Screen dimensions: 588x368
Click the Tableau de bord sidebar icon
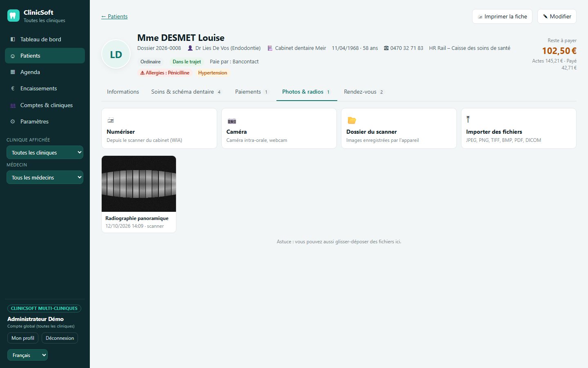pos(13,39)
